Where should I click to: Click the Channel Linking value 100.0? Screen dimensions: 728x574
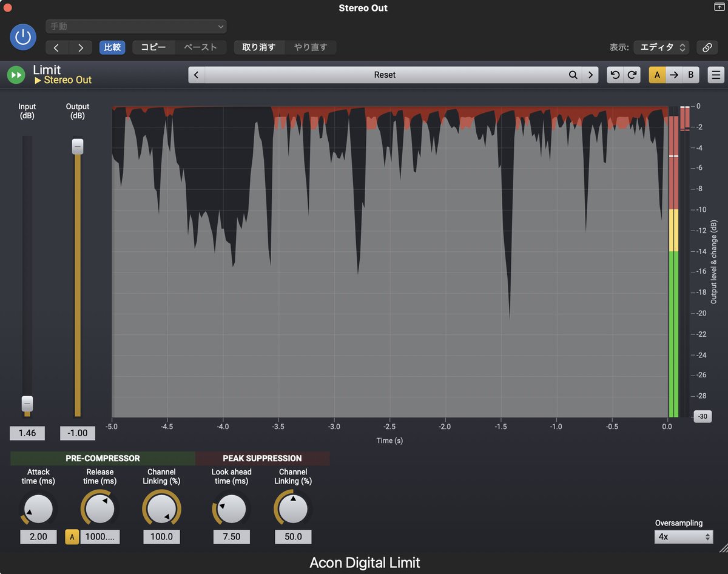[161, 536]
